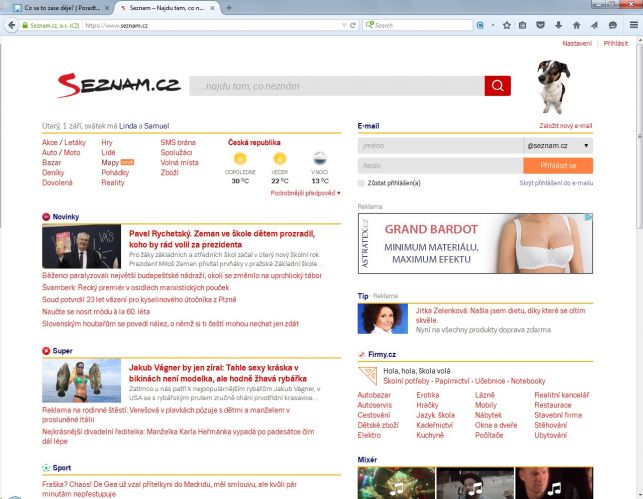Click the Přihlásit se orange button

tap(558, 166)
